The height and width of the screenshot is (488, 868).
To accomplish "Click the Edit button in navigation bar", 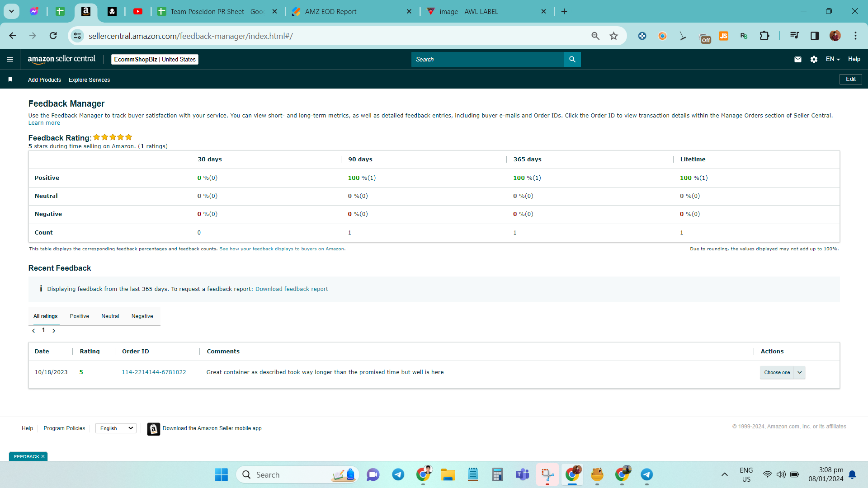I will (851, 79).
